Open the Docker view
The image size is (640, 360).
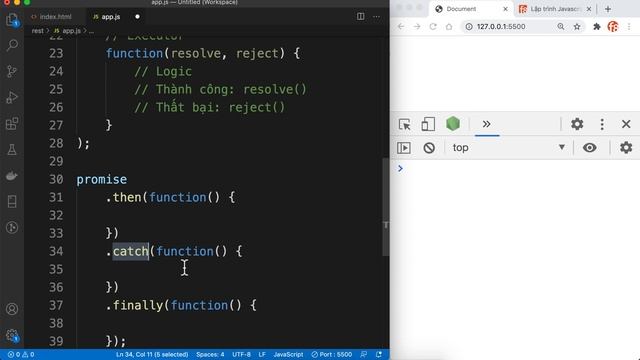12,176
